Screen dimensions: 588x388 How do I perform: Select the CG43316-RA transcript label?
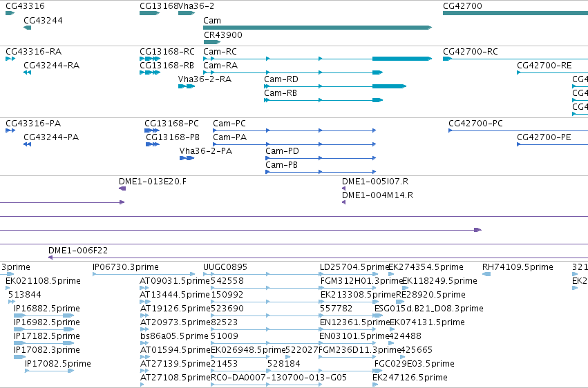(34, 52)
